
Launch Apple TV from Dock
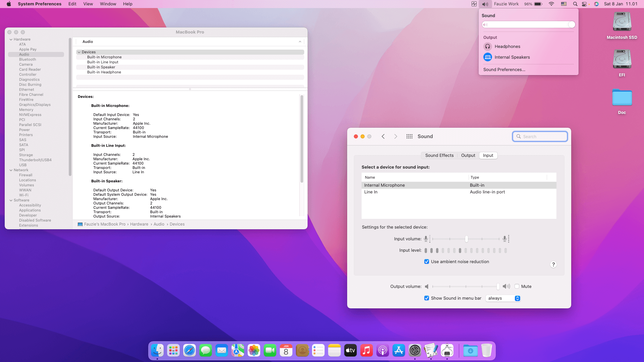[x=351, y=351]
